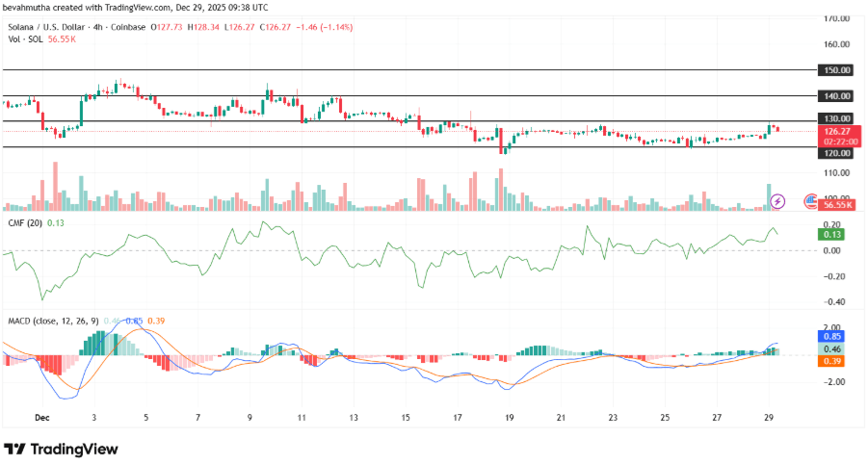Click the blue 0.85 MACD line tag
Image resolution: width=868 pixels, height=464 pixels.
tap(830, 336)
